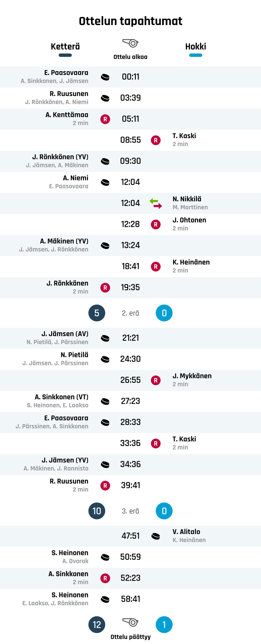Click the 3. erä period label

(x=130, y=511)
